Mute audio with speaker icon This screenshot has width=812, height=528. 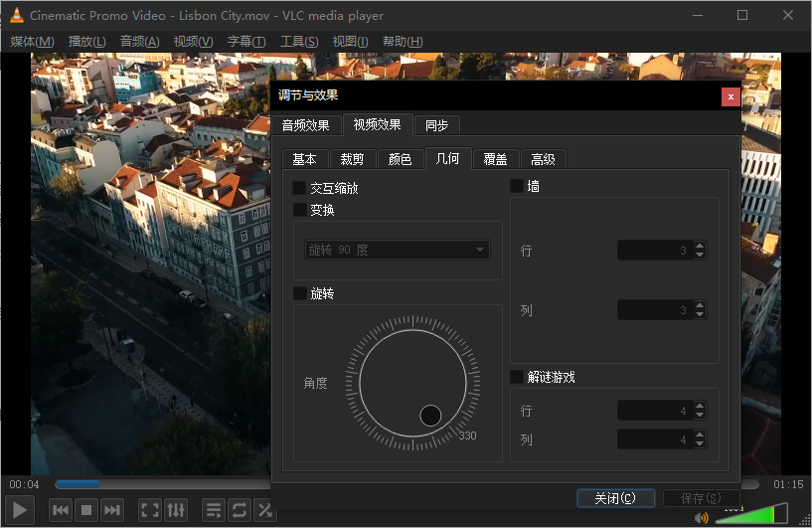702,517
